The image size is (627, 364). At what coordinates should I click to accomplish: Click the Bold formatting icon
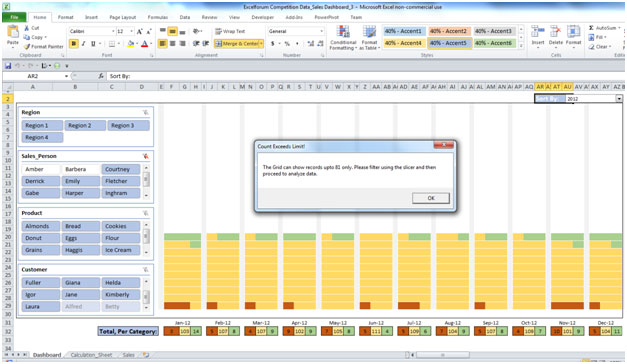74,44
